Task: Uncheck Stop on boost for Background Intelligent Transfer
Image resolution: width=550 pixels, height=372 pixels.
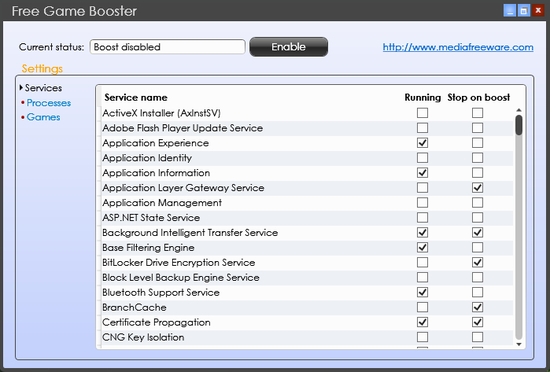Action: click(x=477, y=233)
